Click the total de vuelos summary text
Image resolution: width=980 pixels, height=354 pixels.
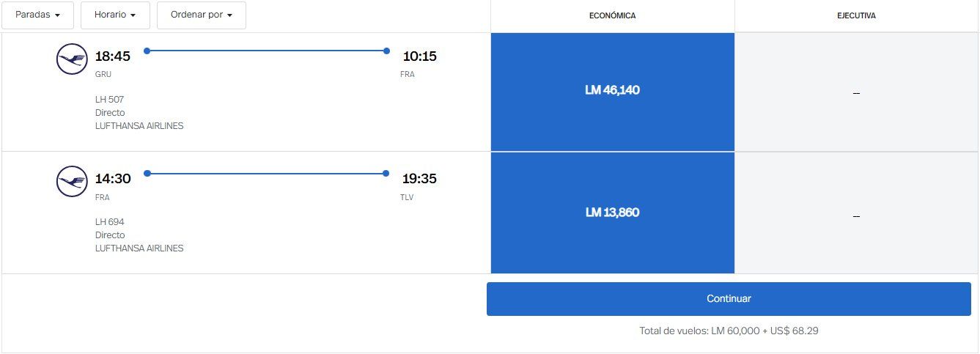729,331
